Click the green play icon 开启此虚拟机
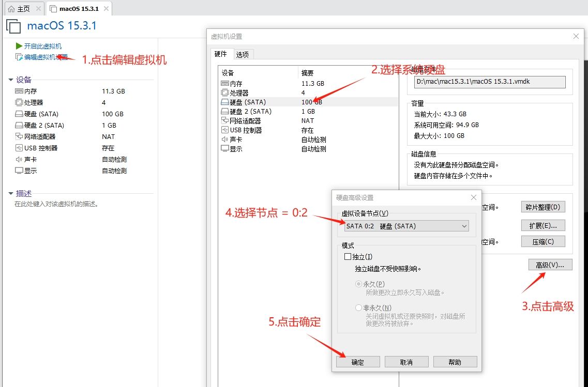 [19, 46]
